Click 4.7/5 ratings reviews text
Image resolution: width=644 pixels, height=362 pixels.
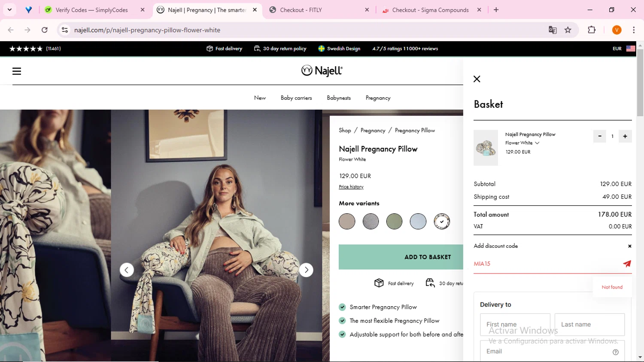(405, 49)
